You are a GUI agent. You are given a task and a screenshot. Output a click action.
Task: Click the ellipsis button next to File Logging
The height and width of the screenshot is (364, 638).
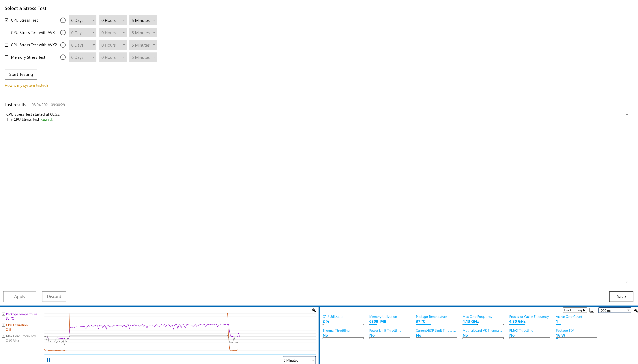592,310
